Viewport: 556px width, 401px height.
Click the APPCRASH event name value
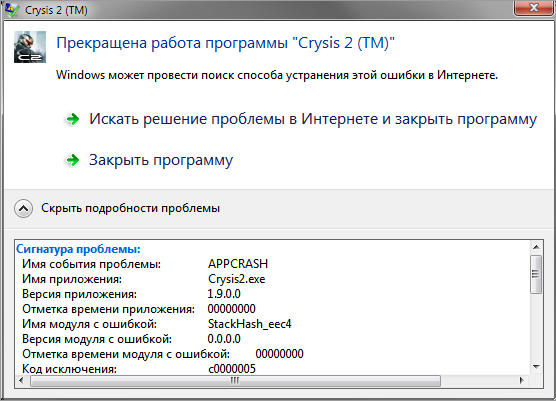(x=238, y=264)
